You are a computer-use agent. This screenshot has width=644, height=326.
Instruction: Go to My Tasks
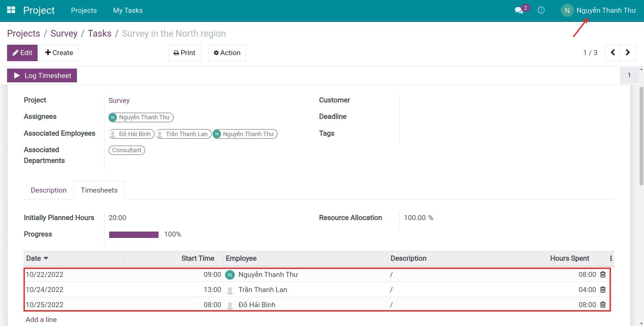pyautogui.click(x=128, y=10)
